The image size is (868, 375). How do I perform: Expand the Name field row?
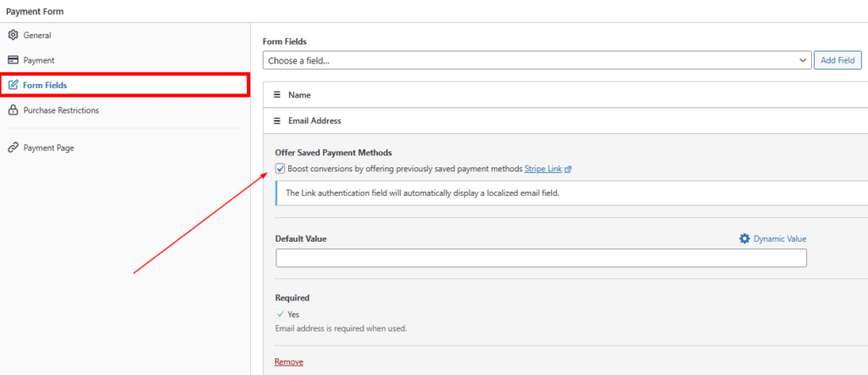click(559, 95)
